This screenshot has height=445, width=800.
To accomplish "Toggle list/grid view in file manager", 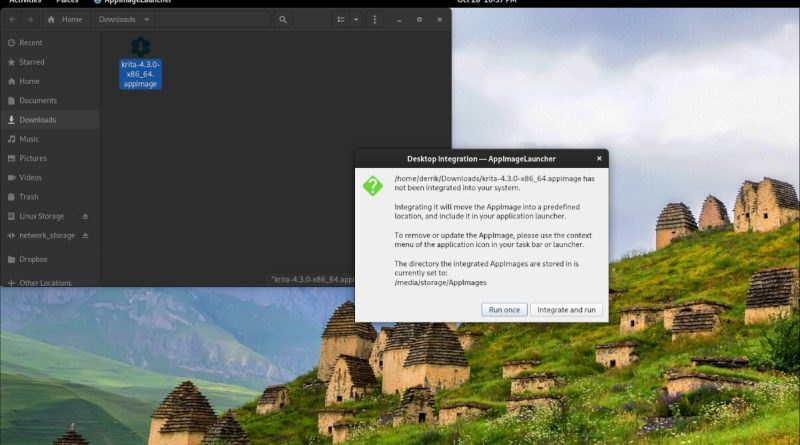I will (340, 19).
